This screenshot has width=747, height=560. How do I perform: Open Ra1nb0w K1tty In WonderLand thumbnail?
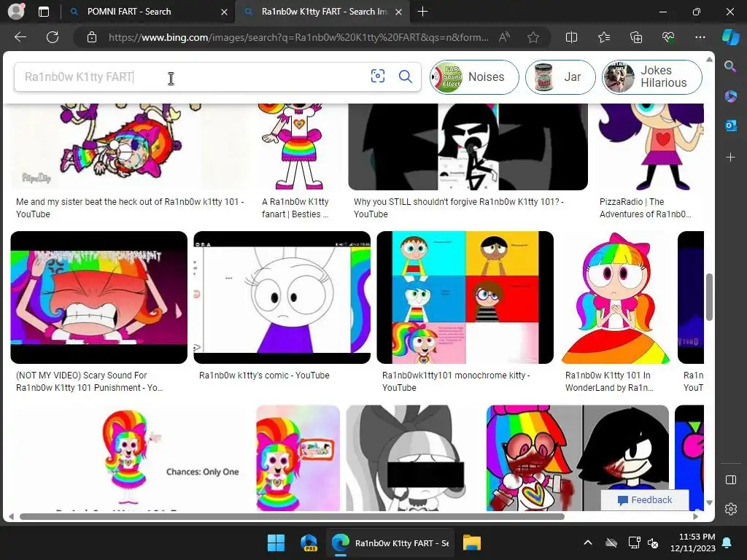[x=616, y=297]
